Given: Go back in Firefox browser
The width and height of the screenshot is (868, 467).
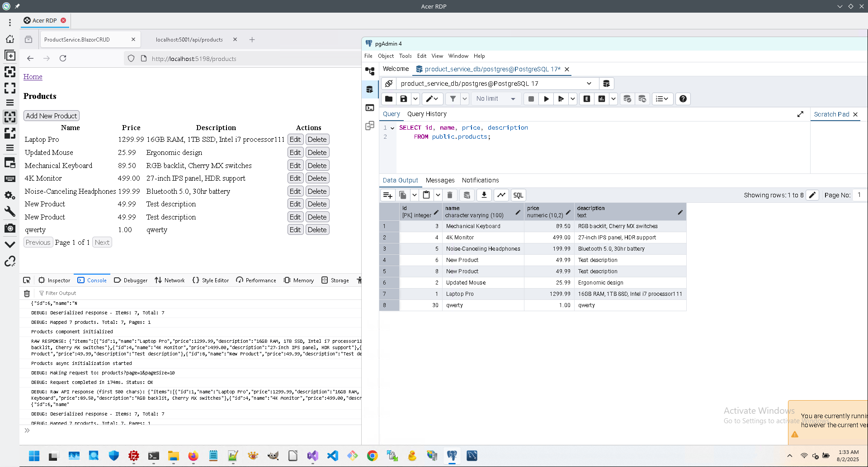Looking at the screenshot, I should click(x=30, y=58).
